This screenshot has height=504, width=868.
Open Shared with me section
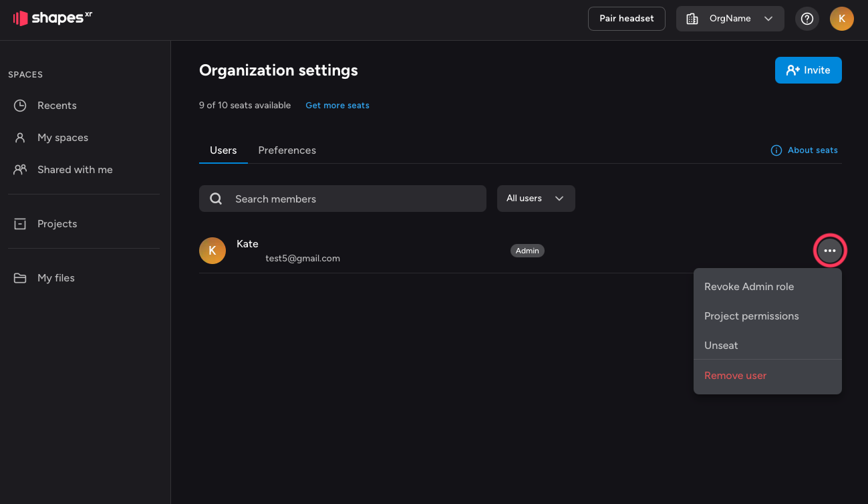(75, 170)
